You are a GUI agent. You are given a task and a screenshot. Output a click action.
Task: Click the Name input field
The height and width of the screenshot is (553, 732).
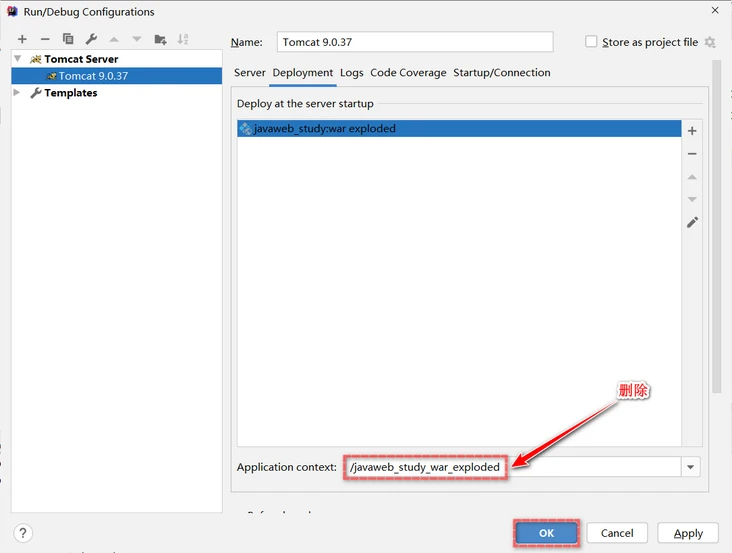[415, 42]
